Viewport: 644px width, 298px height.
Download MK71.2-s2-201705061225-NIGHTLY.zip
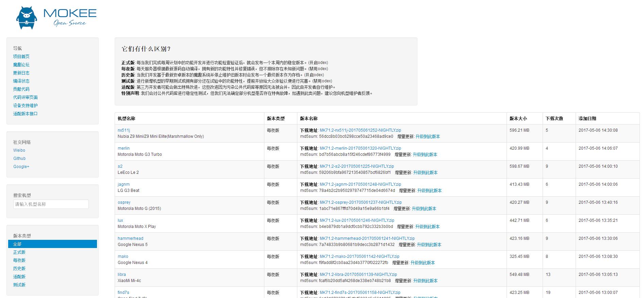(357, 166)
